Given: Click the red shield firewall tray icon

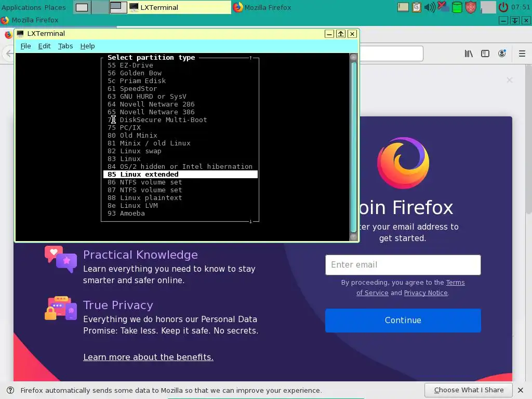Looking at the screenshot, I should (x=471, y=7).
